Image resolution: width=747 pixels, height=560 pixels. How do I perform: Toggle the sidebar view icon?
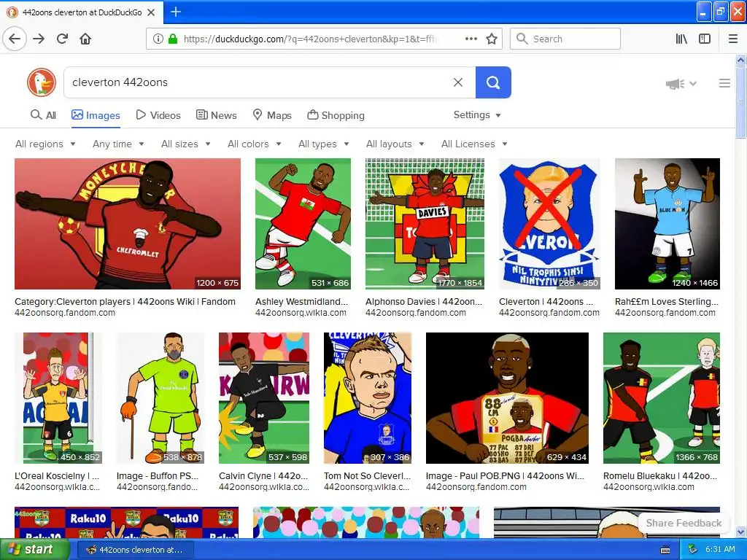[705, 39]
